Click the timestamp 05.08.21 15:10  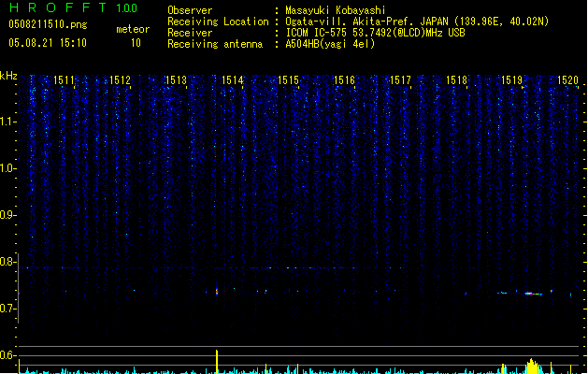coord(48,43)
